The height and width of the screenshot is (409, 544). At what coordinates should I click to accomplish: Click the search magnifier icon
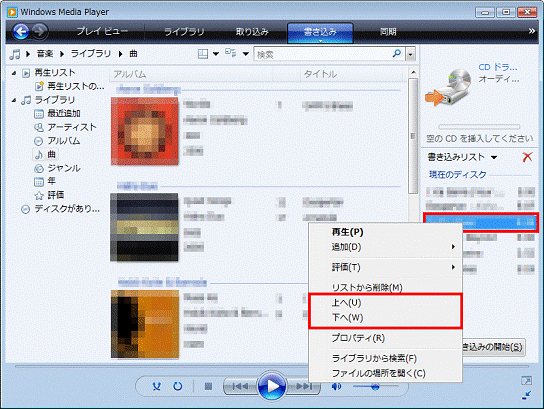397,54
